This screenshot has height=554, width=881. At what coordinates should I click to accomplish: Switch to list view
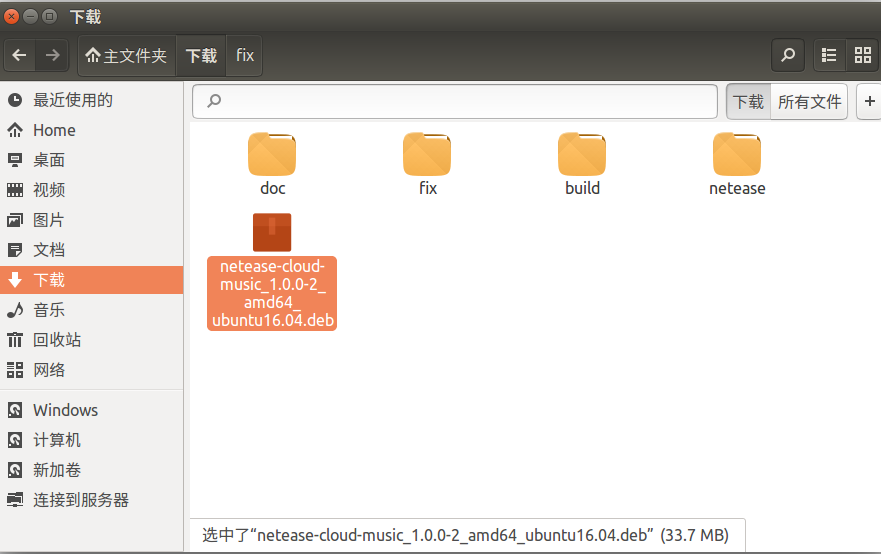coord(829,55)
